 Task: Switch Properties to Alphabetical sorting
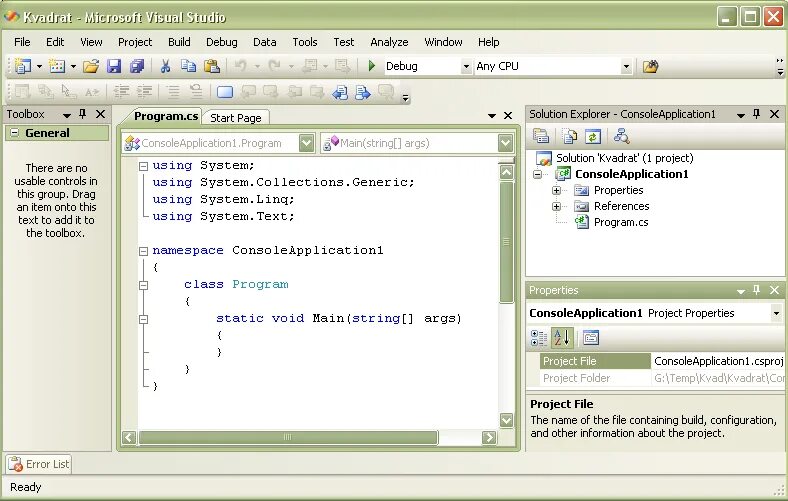coord(562,338)
